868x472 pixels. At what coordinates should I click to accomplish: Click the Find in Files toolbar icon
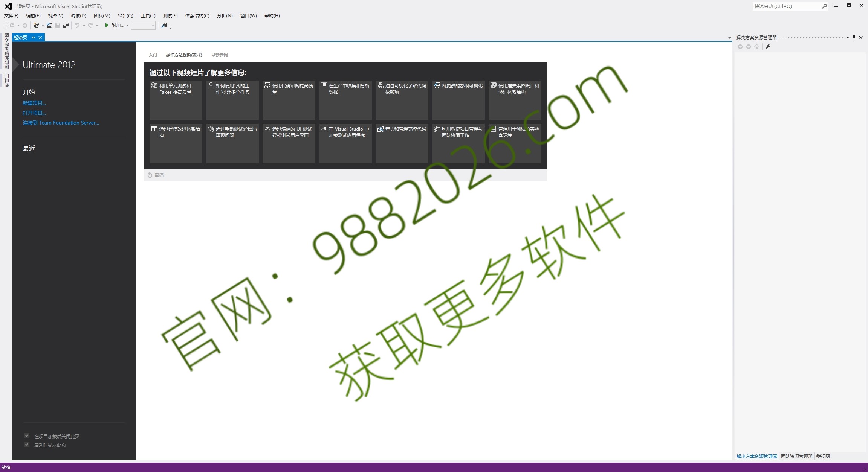pyautogui.click(x=164, y=26)
